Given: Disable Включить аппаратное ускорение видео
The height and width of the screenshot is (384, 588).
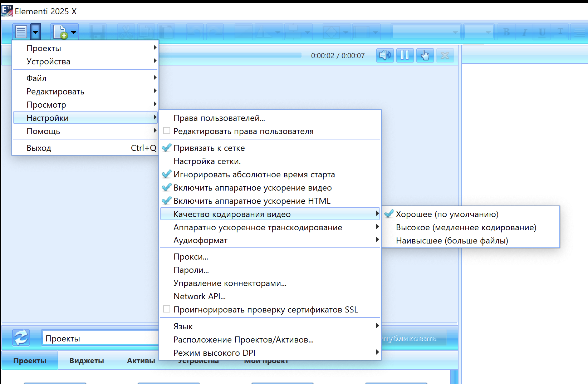Looking at the screenshot, I should tap(270, 188).
